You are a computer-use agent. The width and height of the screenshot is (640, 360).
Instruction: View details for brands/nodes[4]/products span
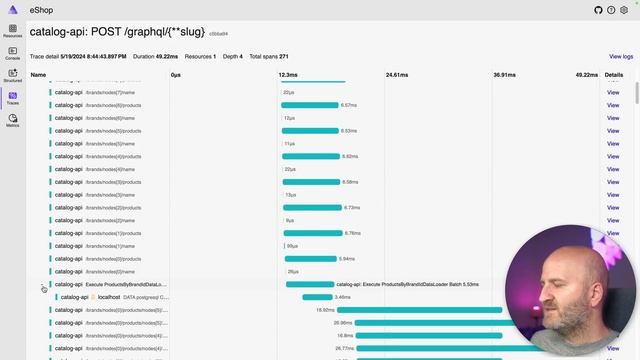pyautogui.click(x=613, y=157)
